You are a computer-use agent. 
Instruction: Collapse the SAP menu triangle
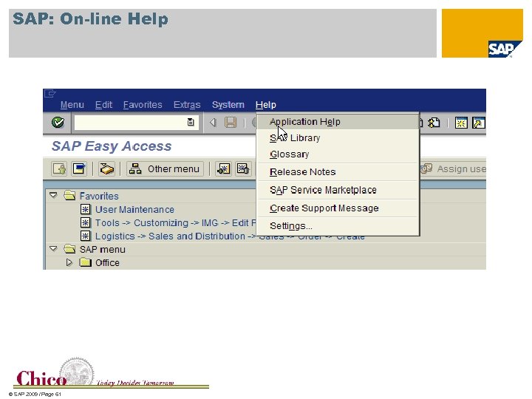(x=53, y=249)
